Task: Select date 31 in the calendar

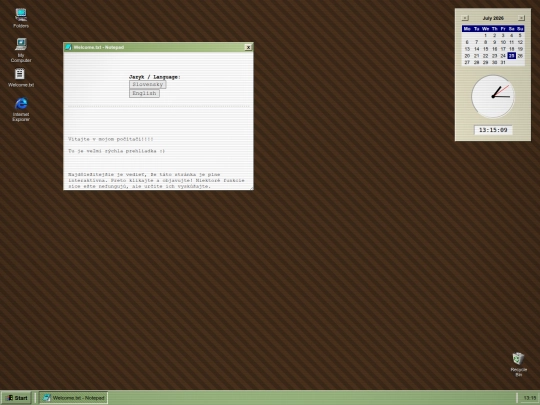Action: pos(503,62)
